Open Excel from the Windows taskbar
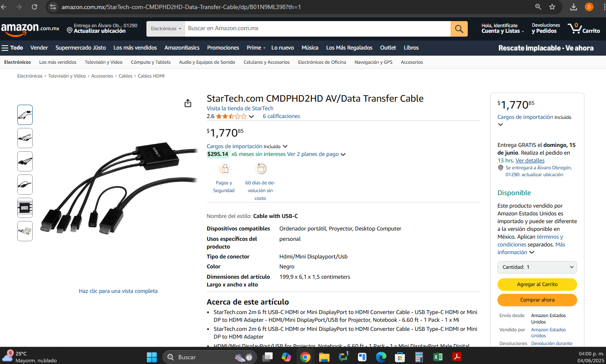Screen dimensions: 606x364 coord(438,357)
